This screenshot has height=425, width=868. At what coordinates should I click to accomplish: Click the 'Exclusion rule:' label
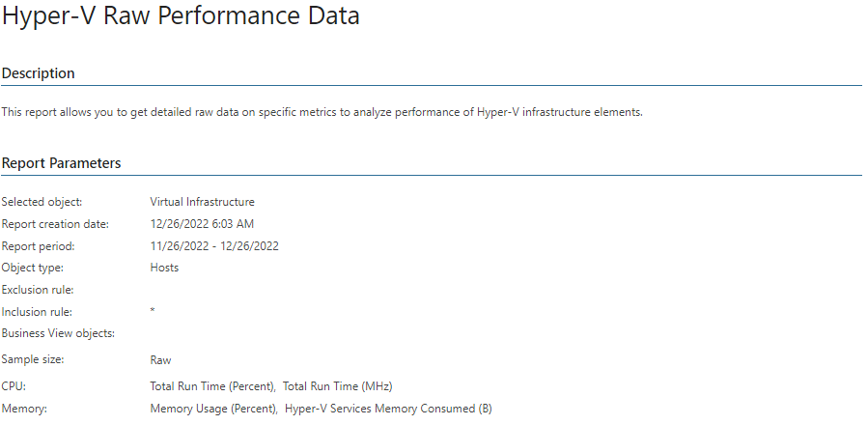38,290
